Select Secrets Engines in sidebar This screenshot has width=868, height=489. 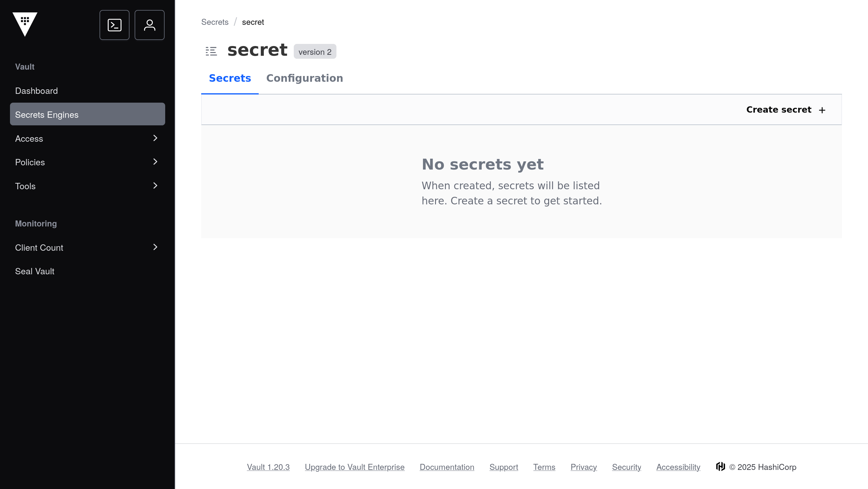pos(47,114)
